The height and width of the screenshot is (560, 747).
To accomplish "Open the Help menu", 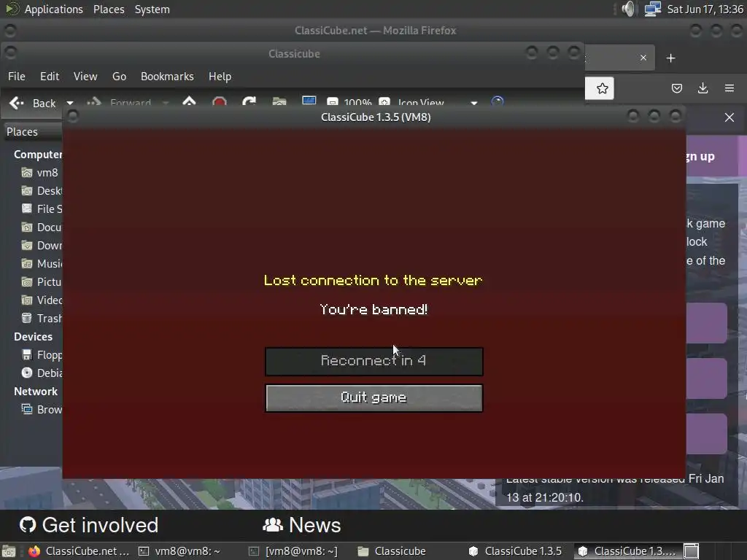I will coord(220,76).
